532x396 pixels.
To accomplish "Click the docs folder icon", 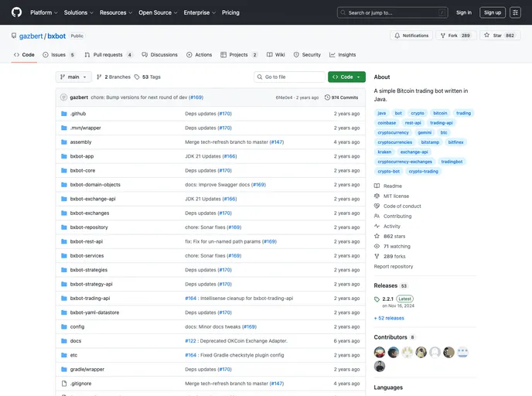I will [63, 341].
